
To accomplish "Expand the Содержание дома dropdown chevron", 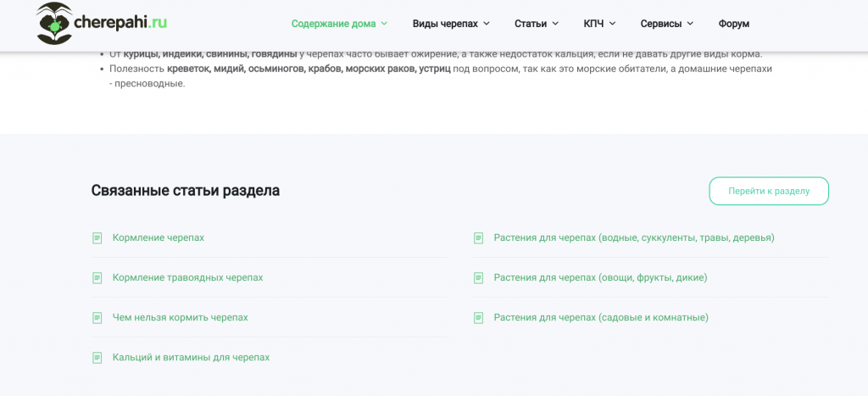I will (384, 23).
